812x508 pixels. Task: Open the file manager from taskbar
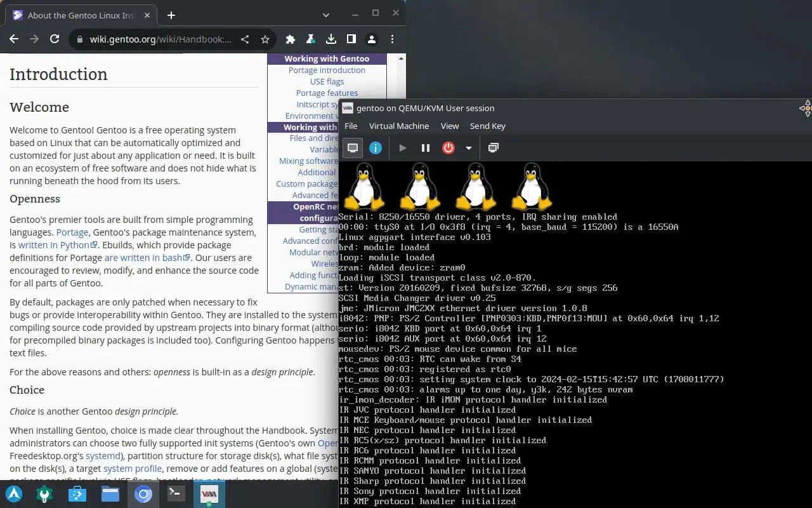(x=110, y=493)
